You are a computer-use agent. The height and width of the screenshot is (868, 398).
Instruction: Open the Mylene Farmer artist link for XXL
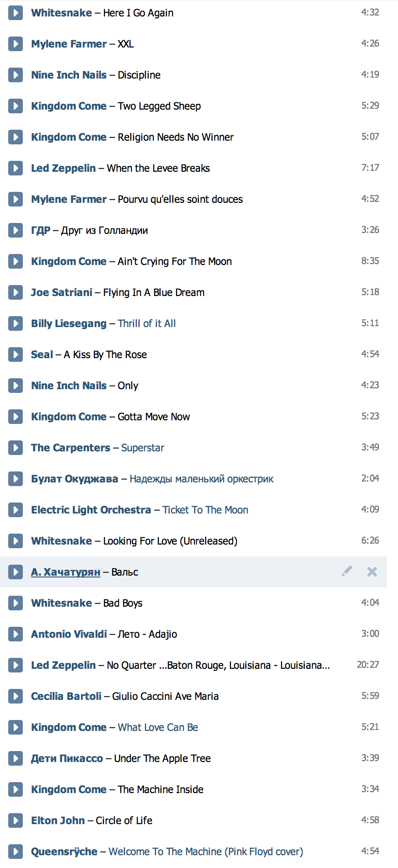tap(68, 44)
